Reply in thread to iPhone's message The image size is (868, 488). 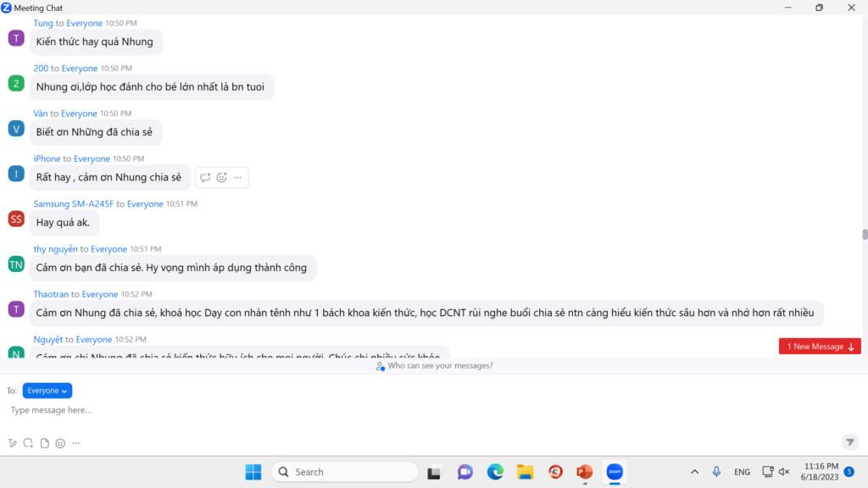click(x=205, y=178)
